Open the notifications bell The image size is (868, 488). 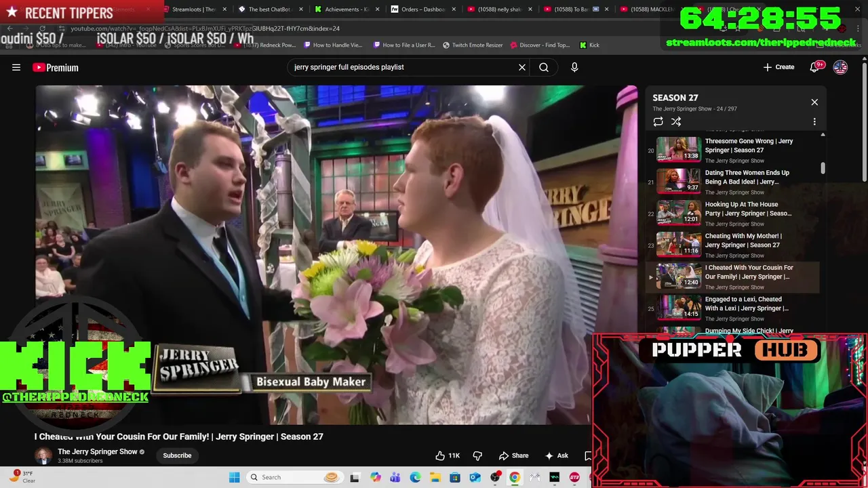(816, 67)
